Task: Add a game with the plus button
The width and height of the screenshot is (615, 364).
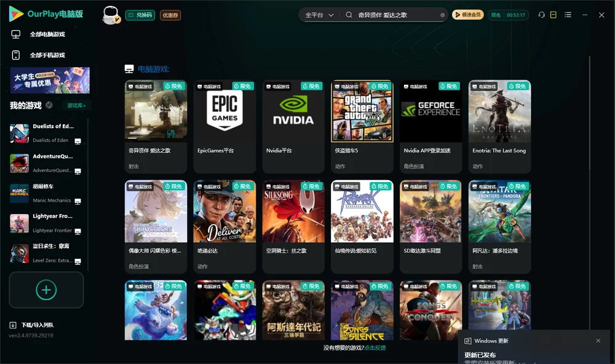Action: tap(46, 290)
